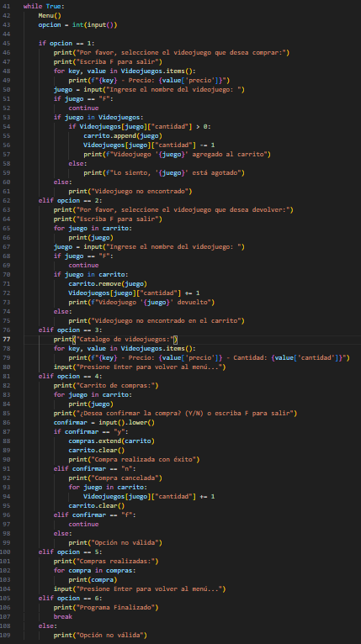Click line number 77 in the gutter
Screen dimensions: 361x644
click(7, 339)
